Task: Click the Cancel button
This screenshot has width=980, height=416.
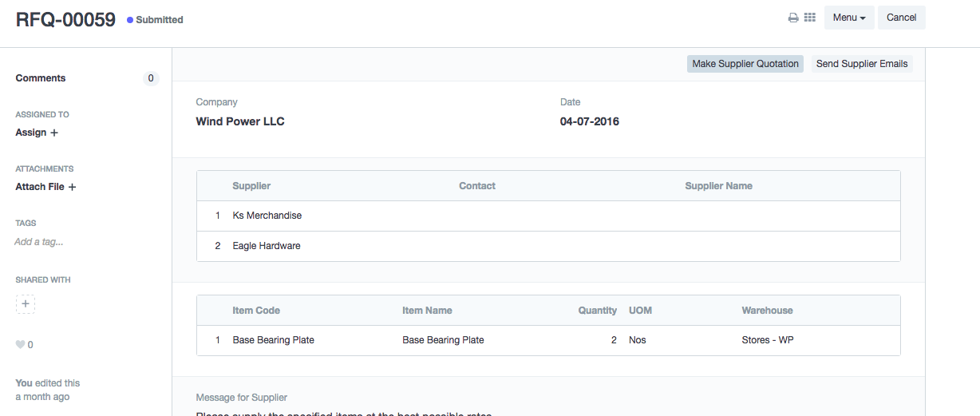Action: pyautogui.click(x=901, y=18)
